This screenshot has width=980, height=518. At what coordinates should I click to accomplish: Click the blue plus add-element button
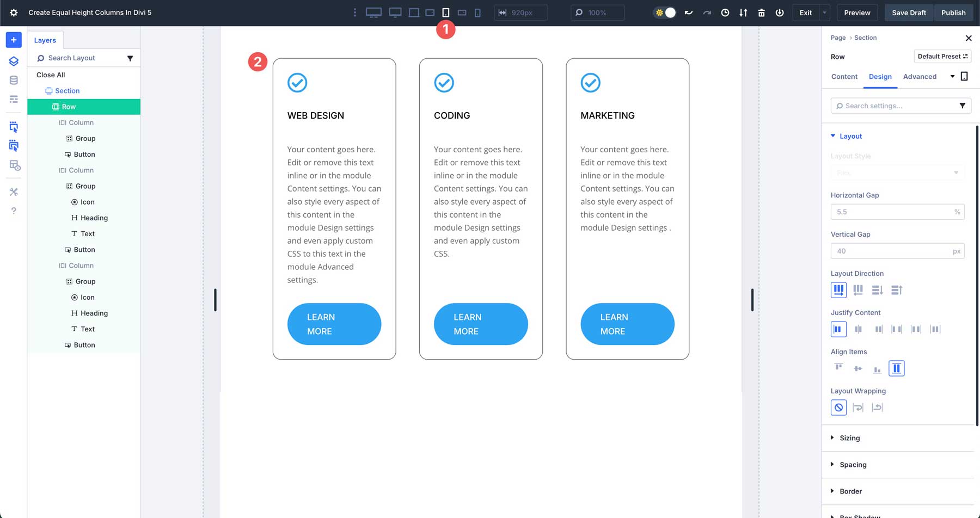point(14,40)
